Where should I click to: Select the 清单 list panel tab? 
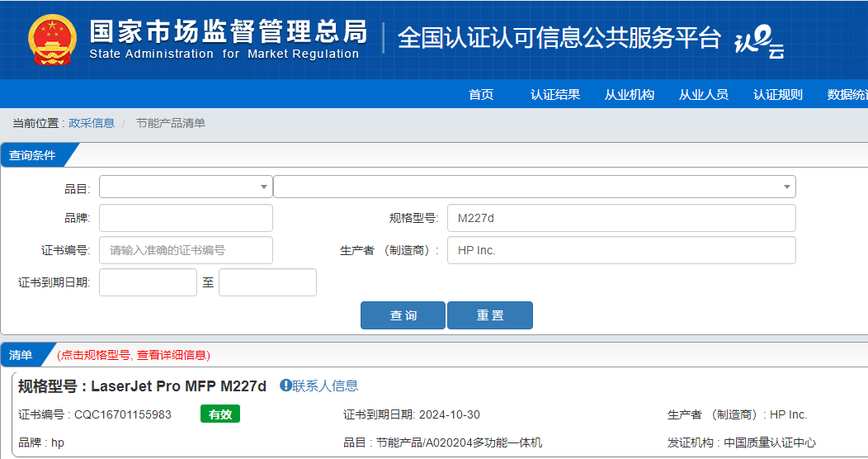pos(22,355)
